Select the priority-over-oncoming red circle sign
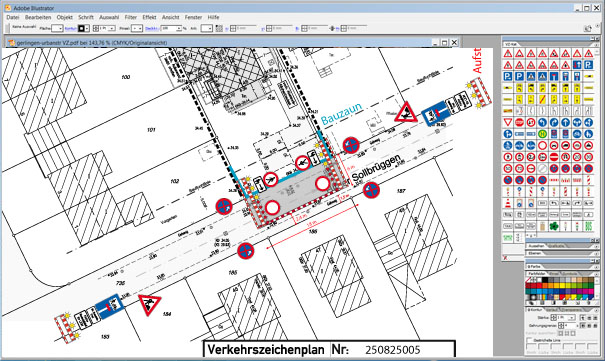Image resolution: width=605 pixels, height=361 pixels. 531,122
